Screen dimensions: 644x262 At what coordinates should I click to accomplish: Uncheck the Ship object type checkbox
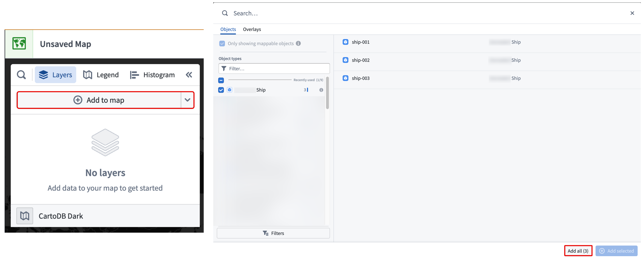[x=221, y=90]
